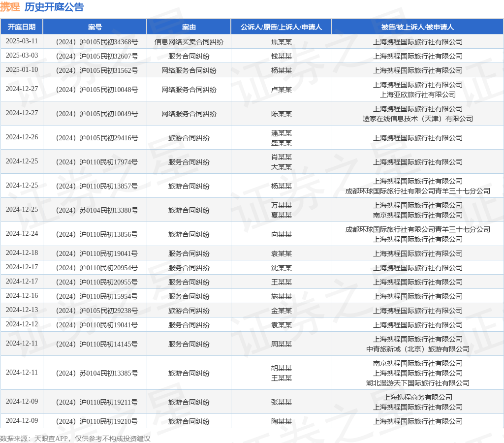Select the 信息网络买卖合同纠纷 cause cell
504x443 pixels.
point(189,42)
